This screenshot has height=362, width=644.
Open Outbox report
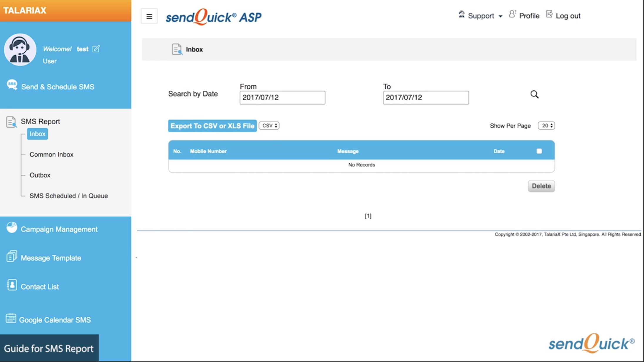40,175
